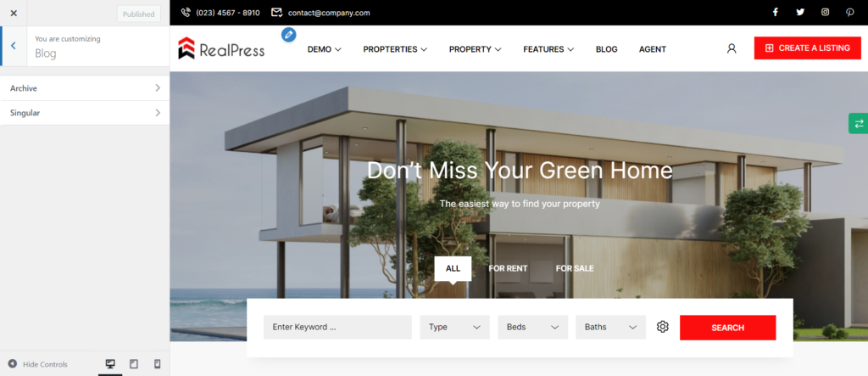Click the user account icon
The height and width of the screenshot is (376, 868).
point(732,48)
